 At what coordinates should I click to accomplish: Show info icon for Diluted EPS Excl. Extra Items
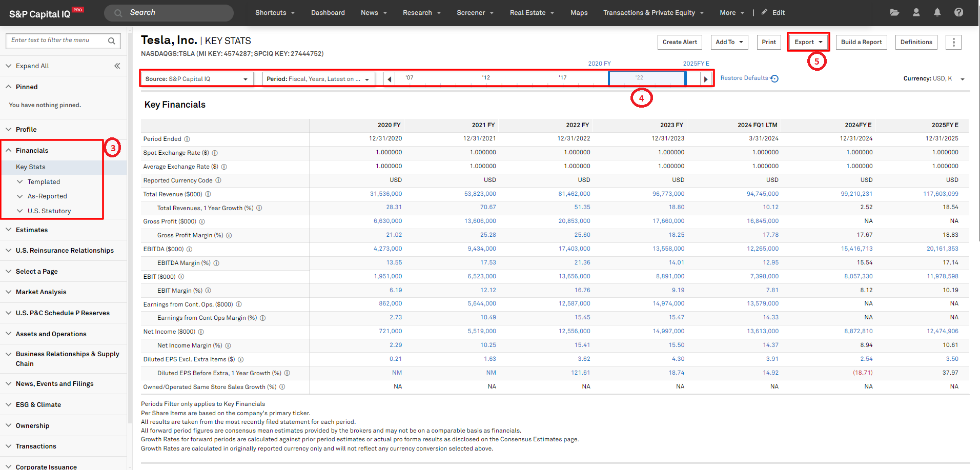pos(240,359)
